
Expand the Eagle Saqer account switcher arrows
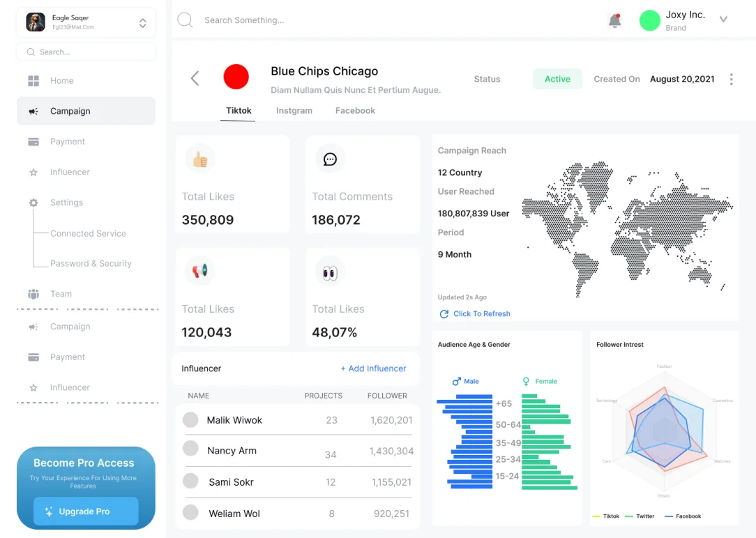point(143,23)
